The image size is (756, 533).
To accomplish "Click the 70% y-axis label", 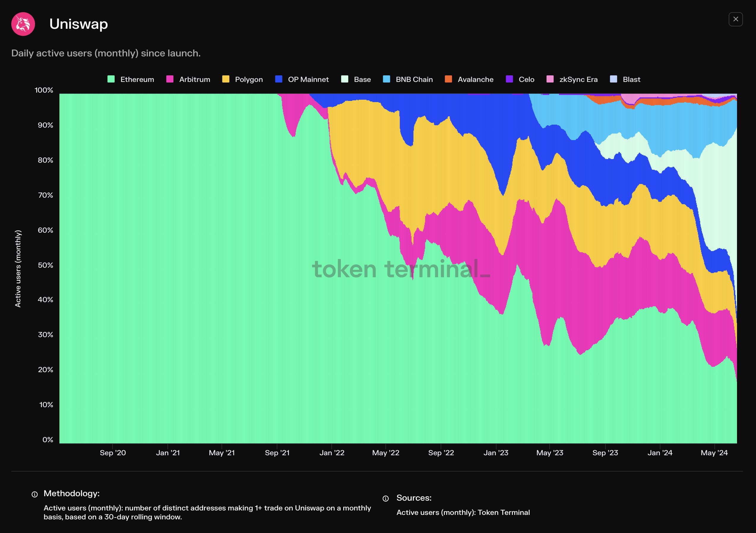I will pyautogui.click(x=45, y=196).
